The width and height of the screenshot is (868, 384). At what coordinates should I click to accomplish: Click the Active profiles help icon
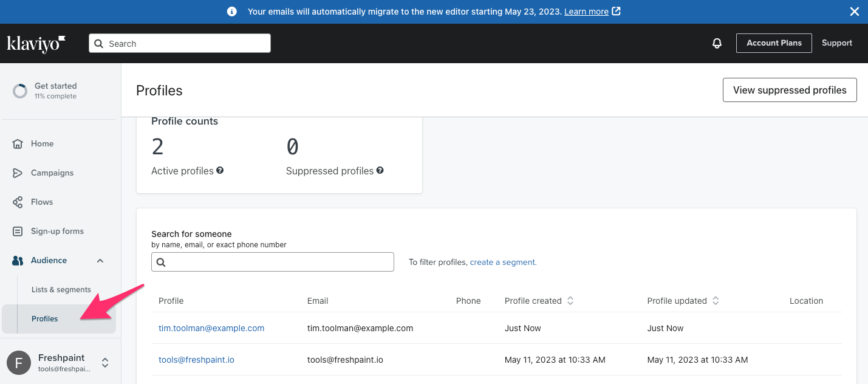[x=220, y=171]
